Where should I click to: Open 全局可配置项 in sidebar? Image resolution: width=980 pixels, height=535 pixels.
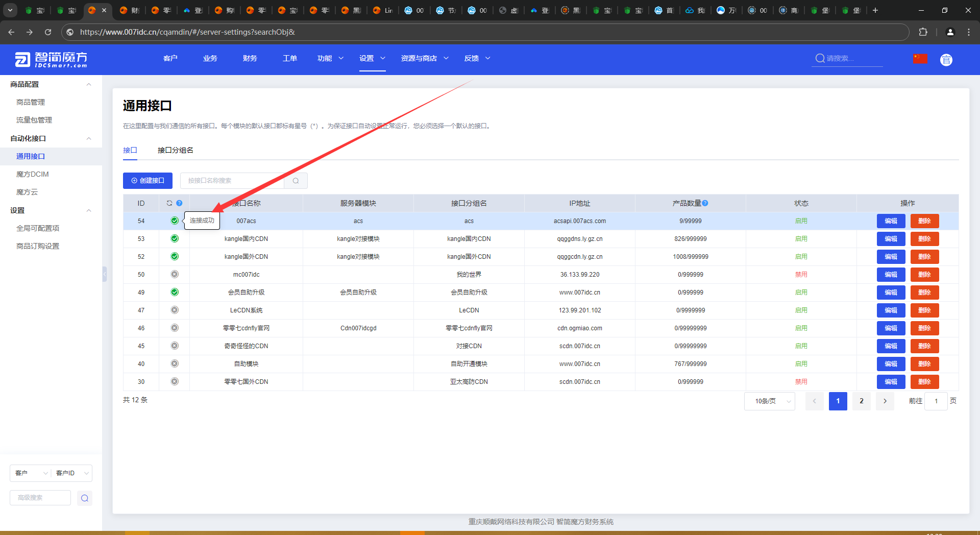(x=38, y=228)
